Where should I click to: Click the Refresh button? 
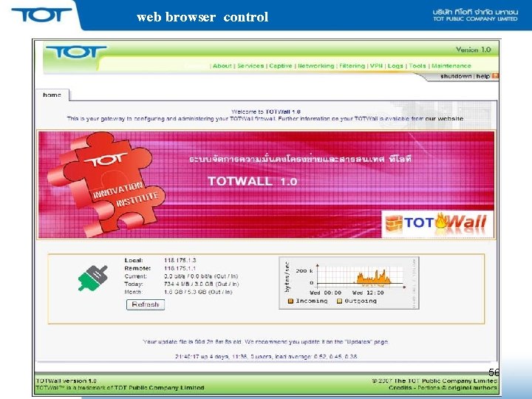(x=146, y=304)
